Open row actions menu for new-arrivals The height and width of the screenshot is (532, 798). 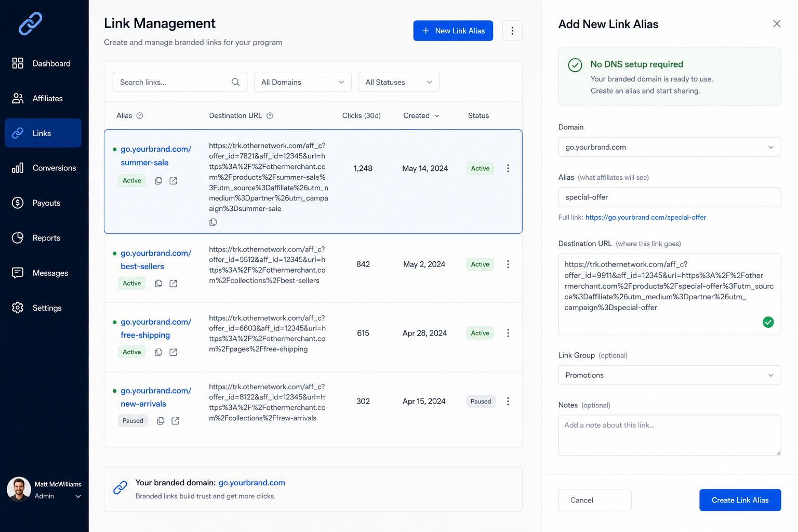(x=508, y=401)
